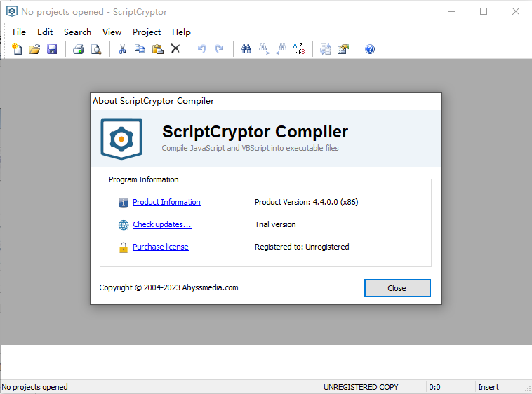This screenshot has width=532, height=394.
Task: Click the Find binoculars icon
Action: pos(246,49)
